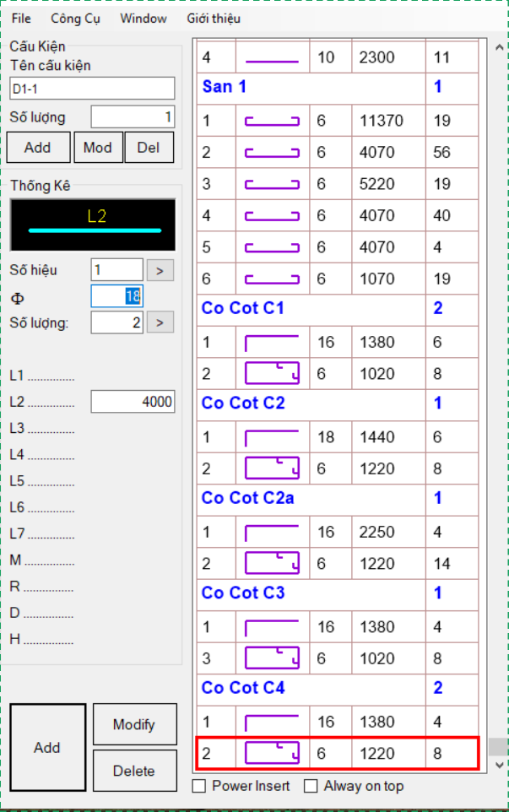509x812 pixels.
Task: Click the arrow button next to Số lượng
Action: click(x=160, y=322)
